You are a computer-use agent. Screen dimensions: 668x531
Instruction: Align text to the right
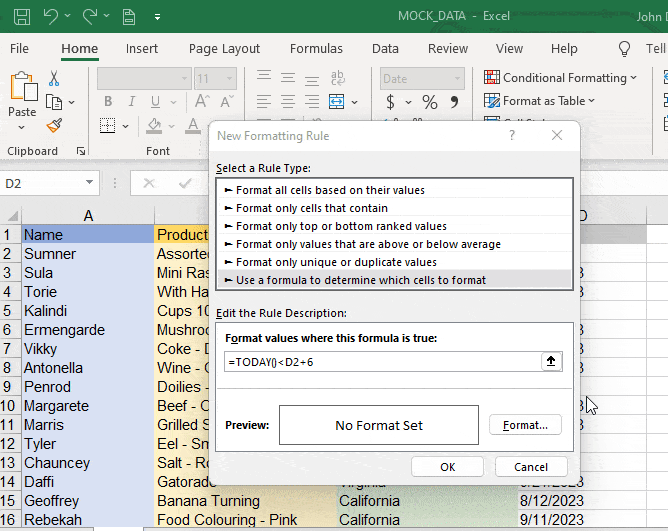(x=312, y=101)
